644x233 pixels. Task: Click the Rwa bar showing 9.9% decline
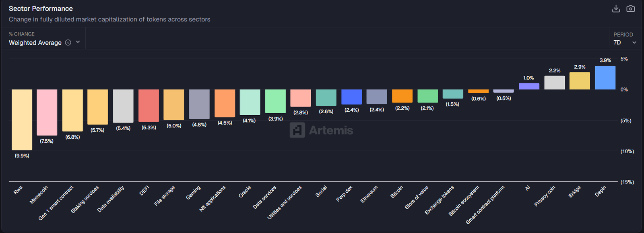point(22,119)
